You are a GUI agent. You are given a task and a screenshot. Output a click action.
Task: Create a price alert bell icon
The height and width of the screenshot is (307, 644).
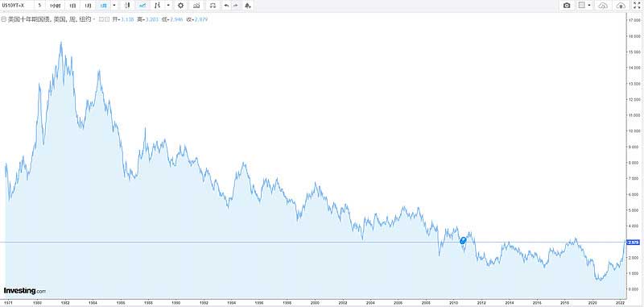pyautogui.click(x=247, y=6)
